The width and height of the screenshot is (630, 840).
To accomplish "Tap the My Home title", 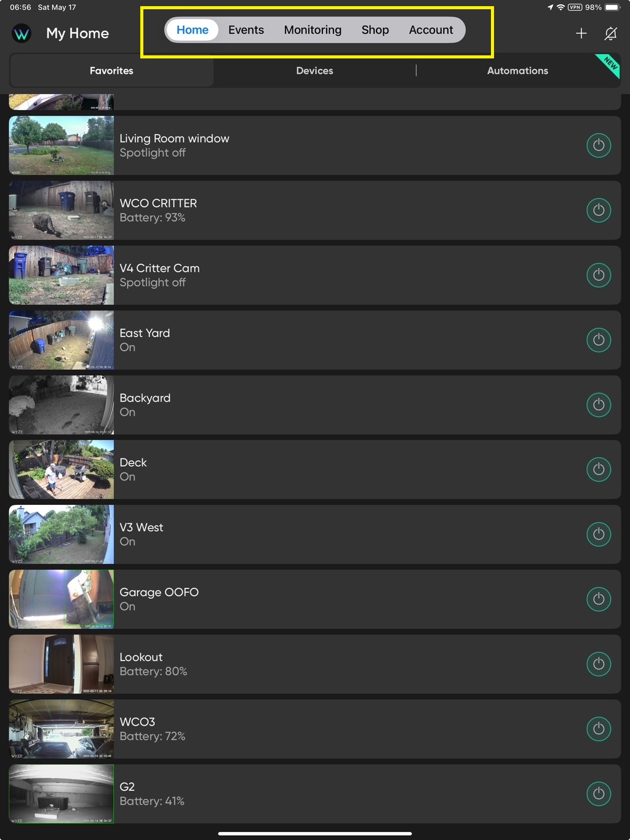I will click(78, 33).
